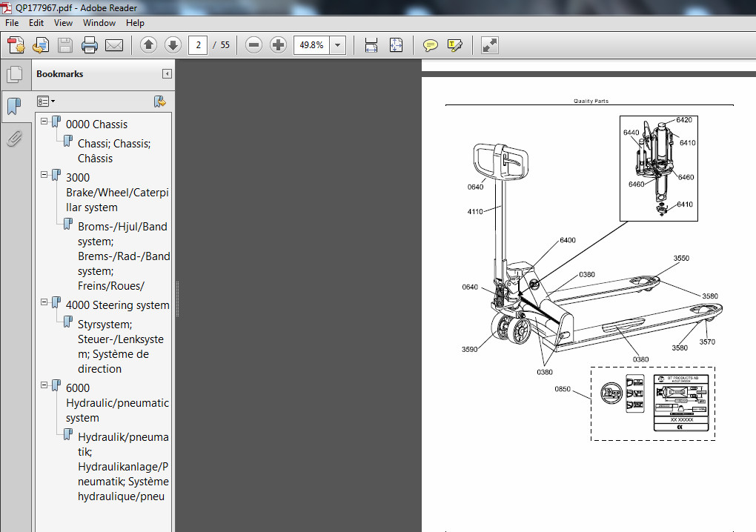756x532 pixels.
Task: Open the Help menu
Action: [135, 23]
